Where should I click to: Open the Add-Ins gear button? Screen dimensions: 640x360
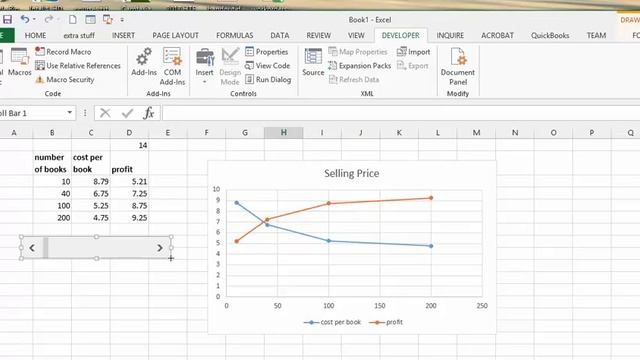click(x=144, y=62)
